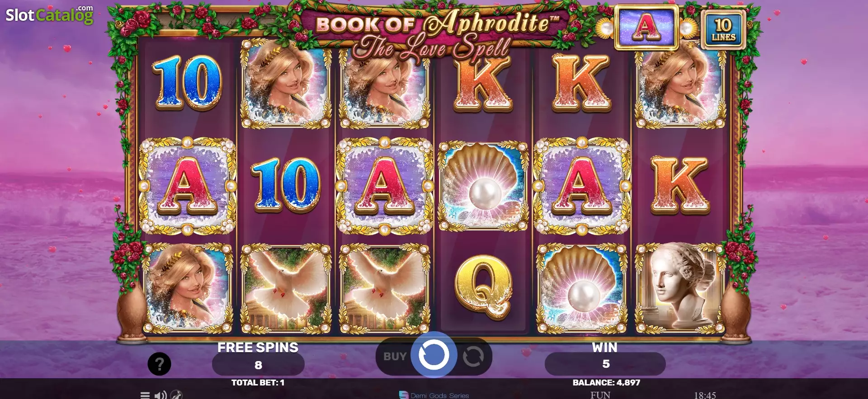Click the free spins counter field

click(258, 365)
